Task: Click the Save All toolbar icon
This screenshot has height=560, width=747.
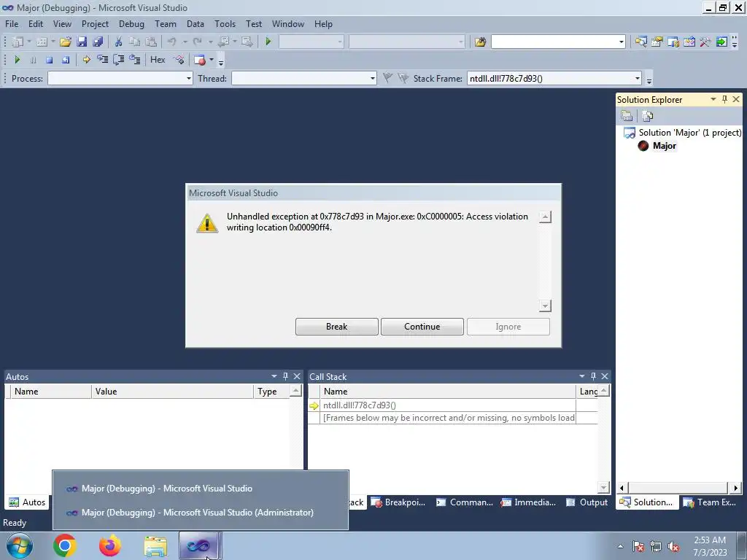Action: 98,42
